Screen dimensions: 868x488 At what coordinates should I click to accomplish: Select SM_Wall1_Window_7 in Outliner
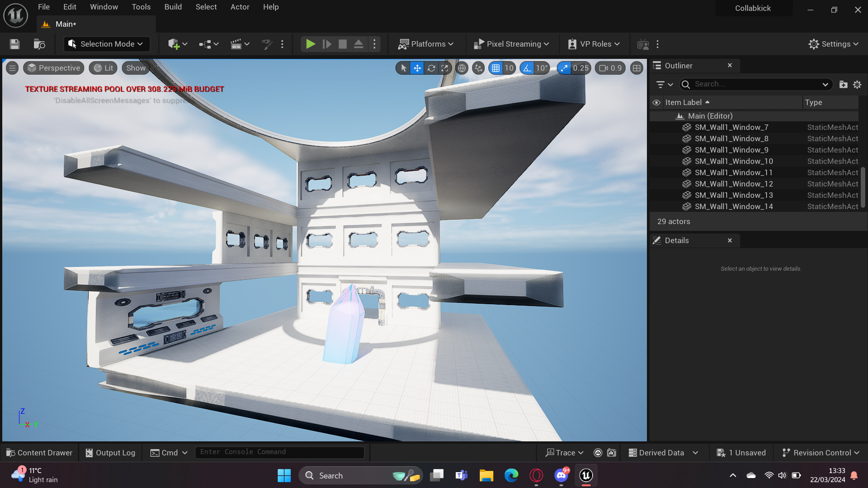(754, 127)
